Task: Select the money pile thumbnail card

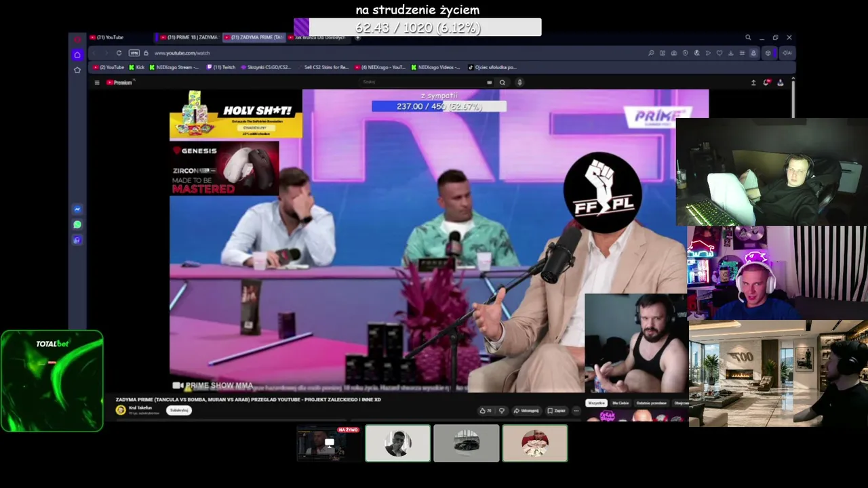Action: pos(535,443)
